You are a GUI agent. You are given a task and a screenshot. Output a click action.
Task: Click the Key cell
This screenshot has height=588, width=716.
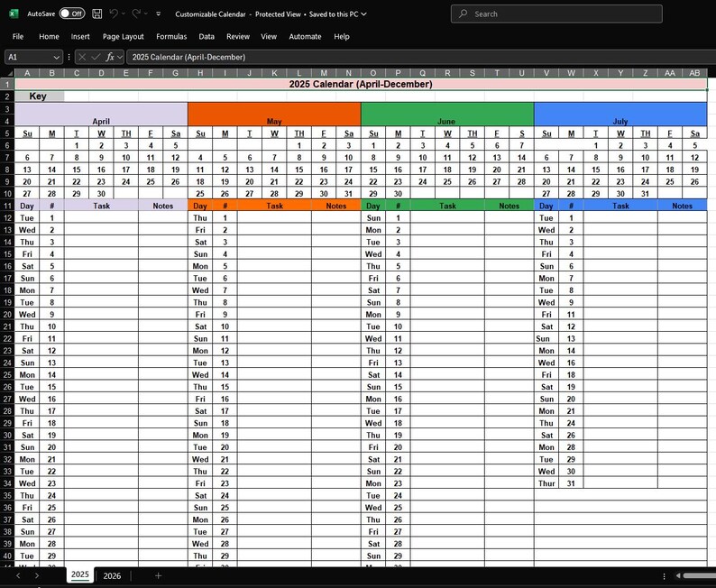pyautogui.click(x=40, y=96)
